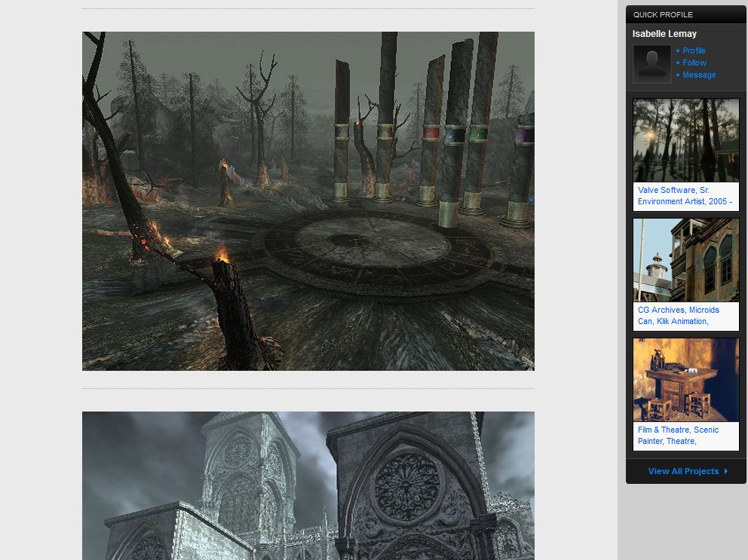
Task: Follow Isabelle Lemay
Action: (694, 63)
